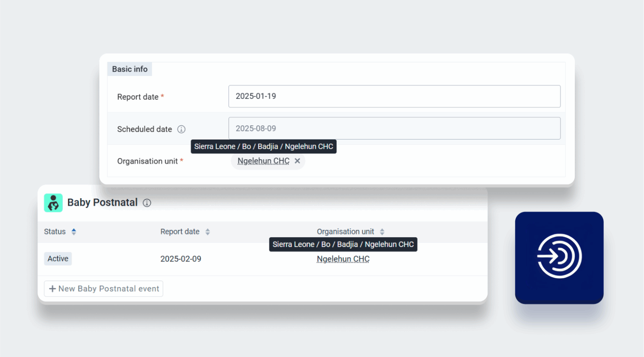Remove the Ngelehun CHC chip via its X icon
Image resolution: width=644 pixels, height=357 pixels.
[297, 160]
